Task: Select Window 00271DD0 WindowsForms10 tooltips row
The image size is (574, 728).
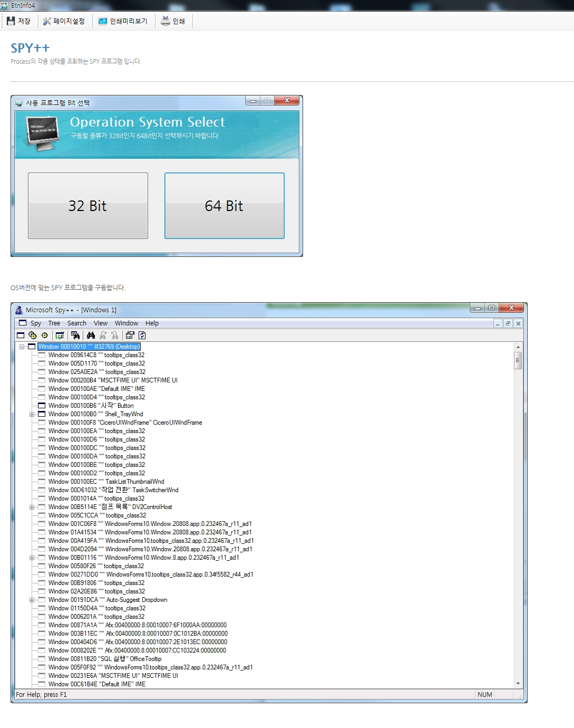Action: point(151,574)
